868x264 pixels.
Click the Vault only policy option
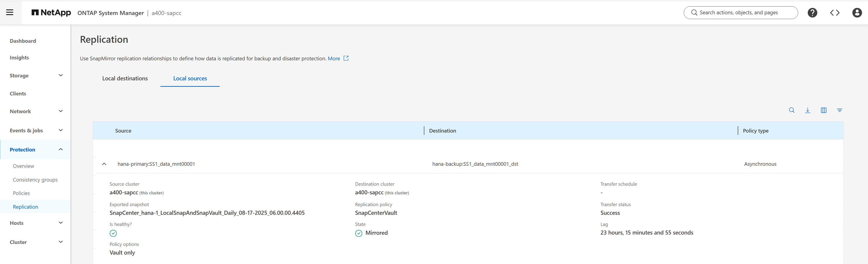click(x=122, y=253)
